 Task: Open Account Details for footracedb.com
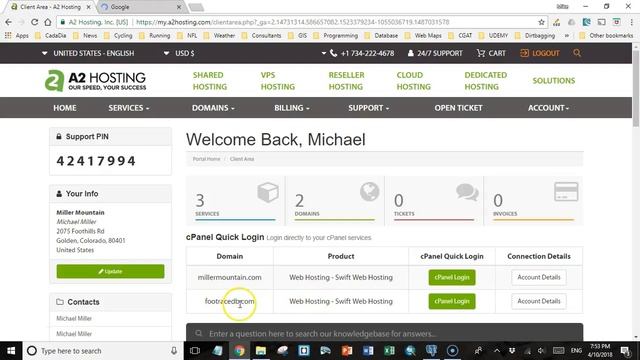539,301
